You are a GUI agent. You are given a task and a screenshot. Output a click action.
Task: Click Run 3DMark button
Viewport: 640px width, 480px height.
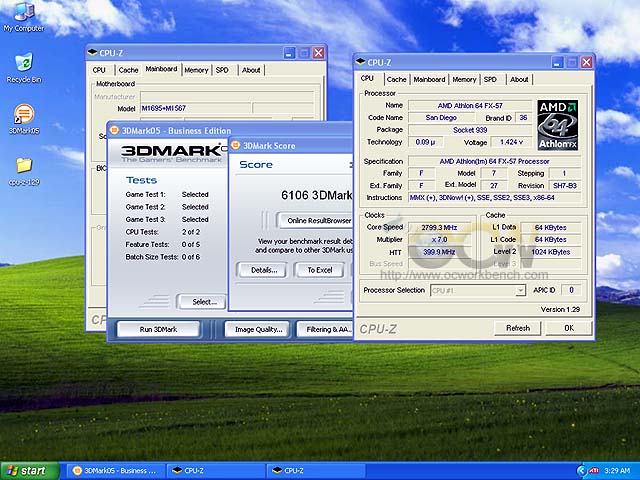(x=158, y=329)
